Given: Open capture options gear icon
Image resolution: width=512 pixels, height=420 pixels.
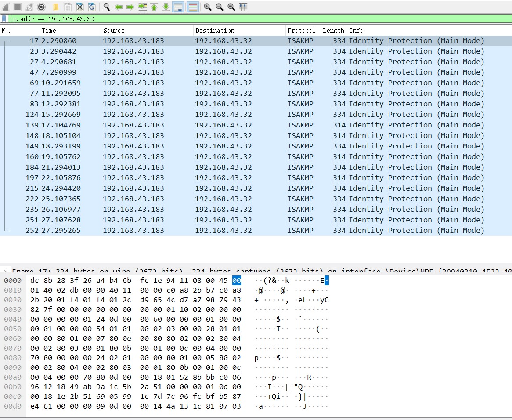Looking at the screenshot, I should coord(41,7).
